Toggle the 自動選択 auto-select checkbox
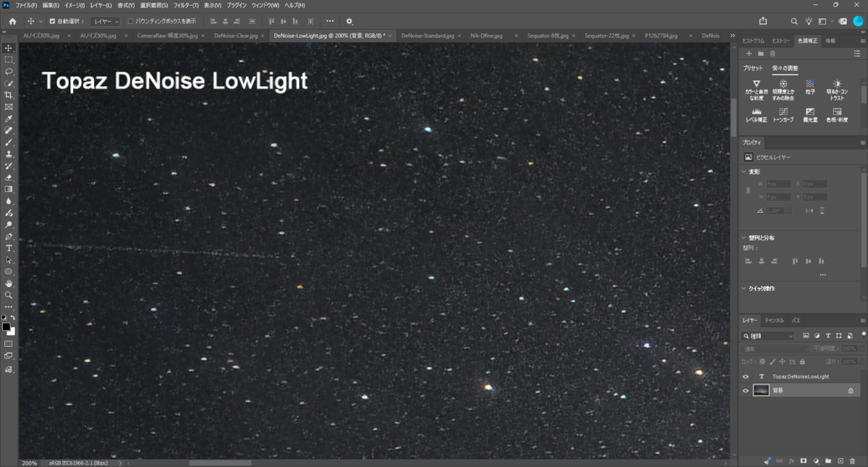 [52, 21]
